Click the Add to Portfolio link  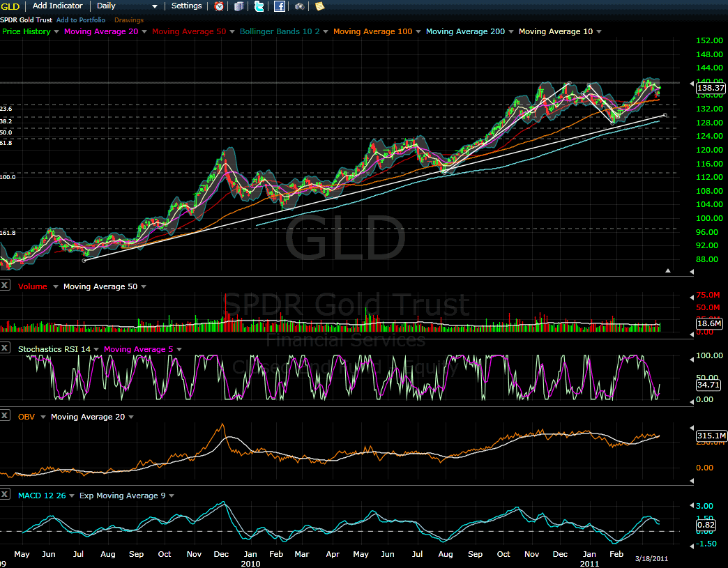tap(81, 20)
